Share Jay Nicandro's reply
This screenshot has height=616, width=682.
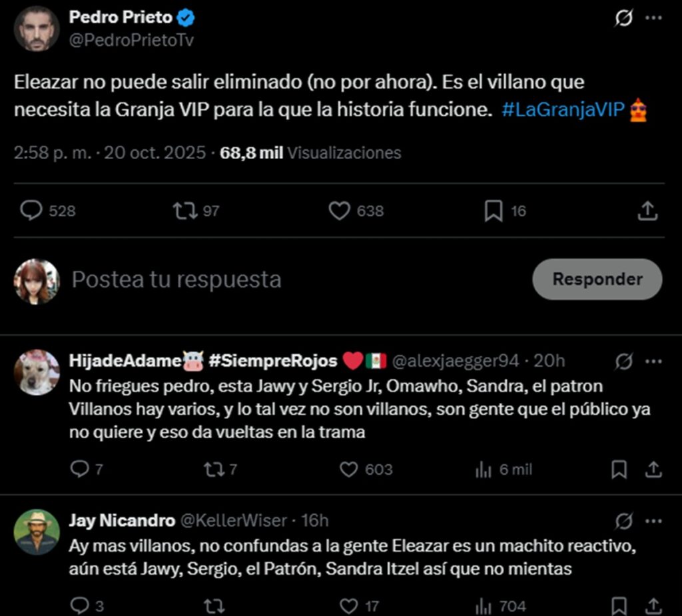(x=653, y=606)
